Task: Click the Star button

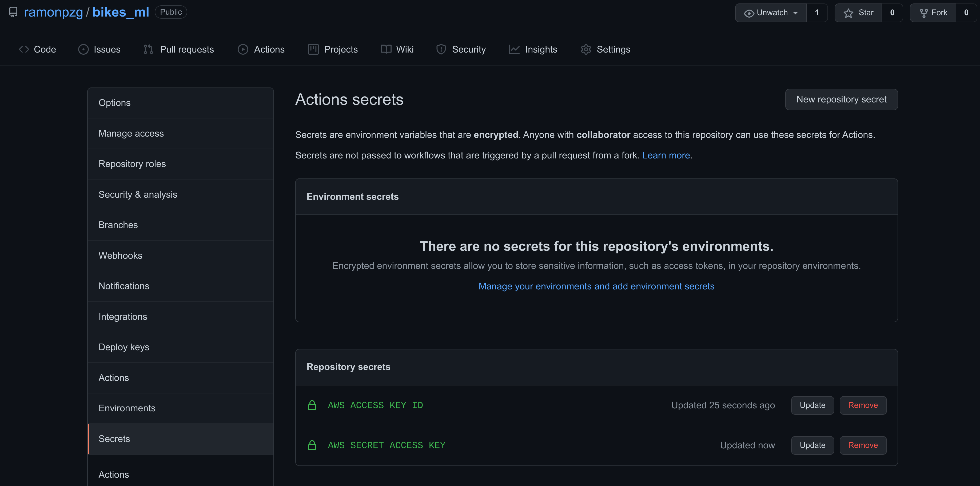Action: click(858, 13)
